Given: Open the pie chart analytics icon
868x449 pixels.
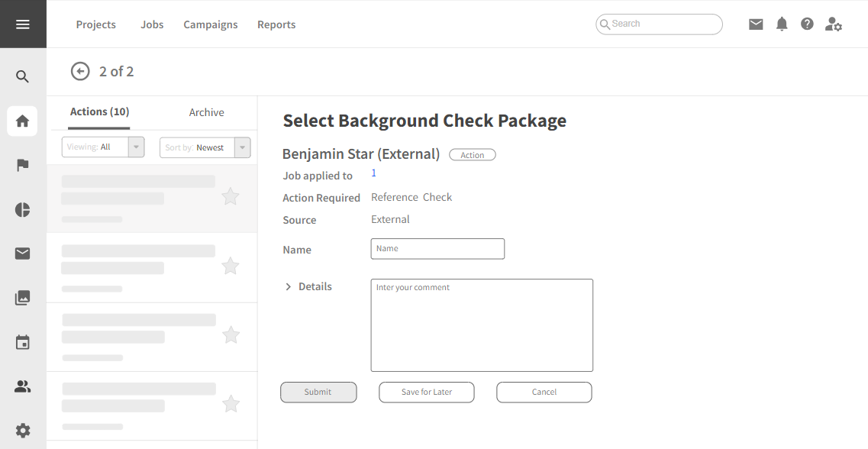Looking at the screenshot, I should pyautogui.click(x=23, y=210).
